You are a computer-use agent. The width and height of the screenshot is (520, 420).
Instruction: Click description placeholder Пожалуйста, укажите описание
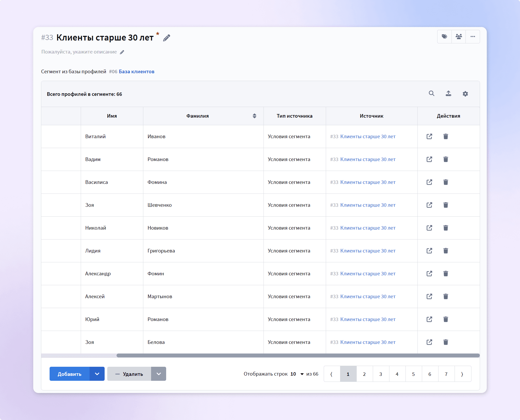(x=79, y=52)
